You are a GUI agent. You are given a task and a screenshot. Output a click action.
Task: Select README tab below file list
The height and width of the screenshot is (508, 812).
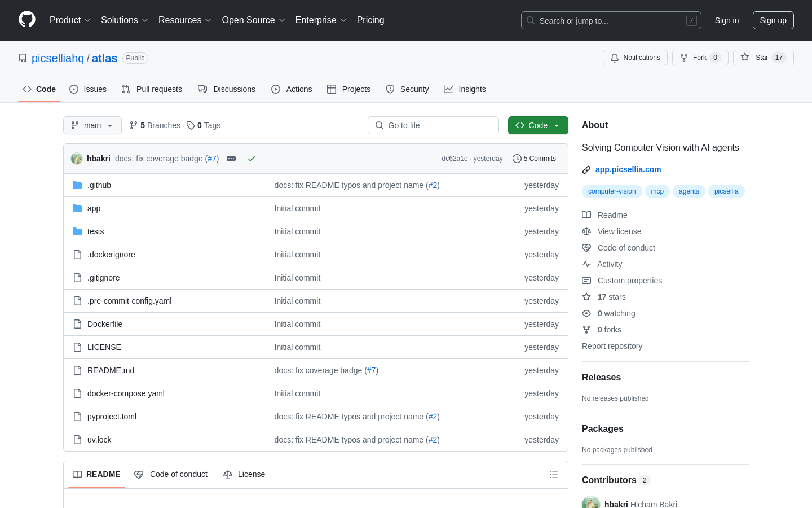96,474
